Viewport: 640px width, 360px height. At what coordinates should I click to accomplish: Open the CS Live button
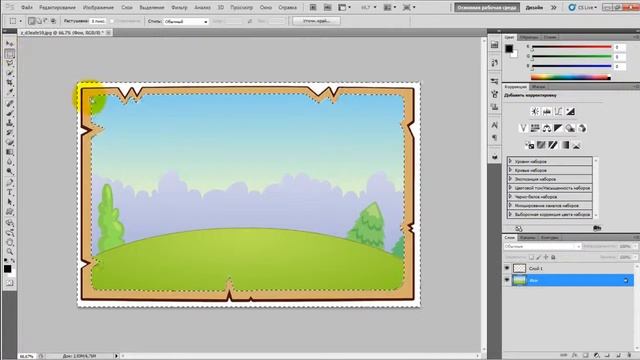click(583, 7)
